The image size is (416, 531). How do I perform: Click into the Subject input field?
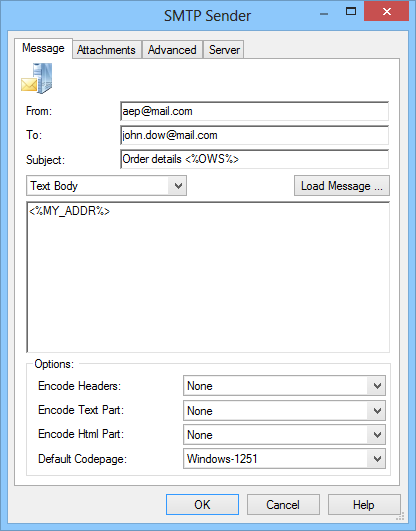click(254, 159)
